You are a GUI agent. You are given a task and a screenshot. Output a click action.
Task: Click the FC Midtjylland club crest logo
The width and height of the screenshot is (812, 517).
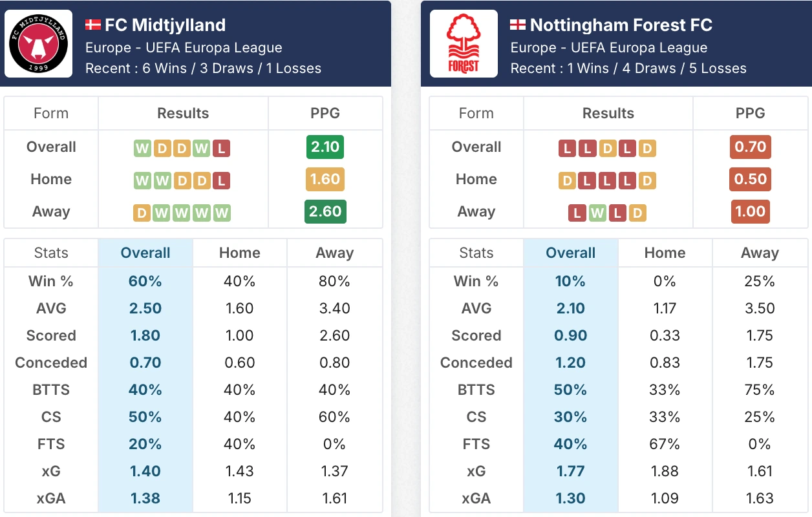(37, 44)
